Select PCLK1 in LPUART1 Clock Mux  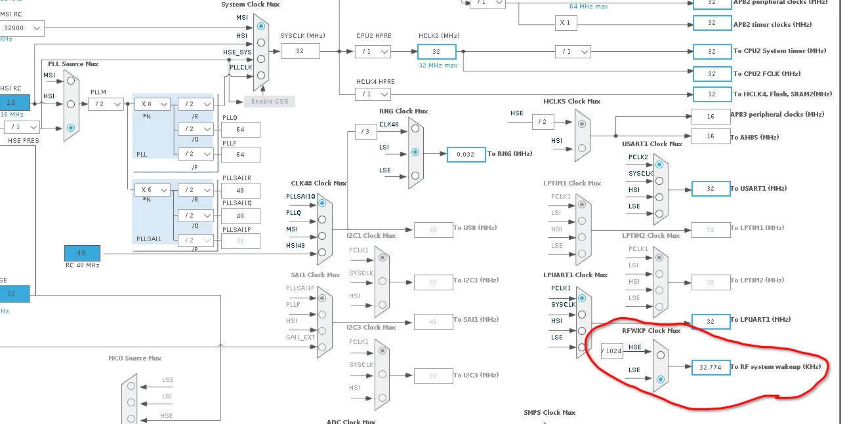click(581, 298)
